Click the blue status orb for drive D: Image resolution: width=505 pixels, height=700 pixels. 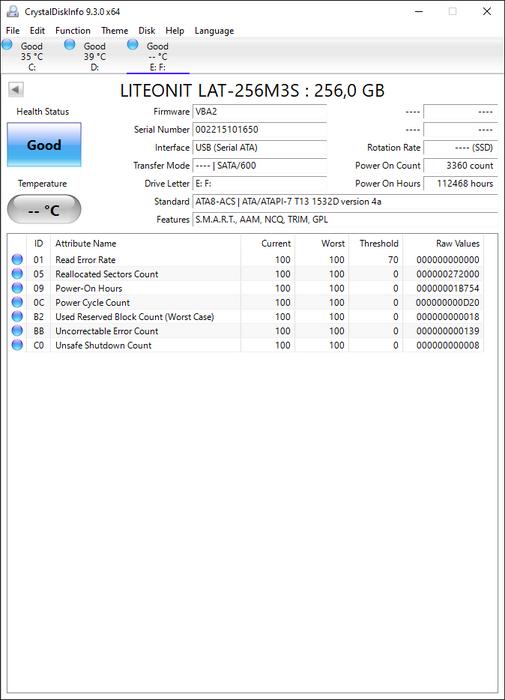70,44
